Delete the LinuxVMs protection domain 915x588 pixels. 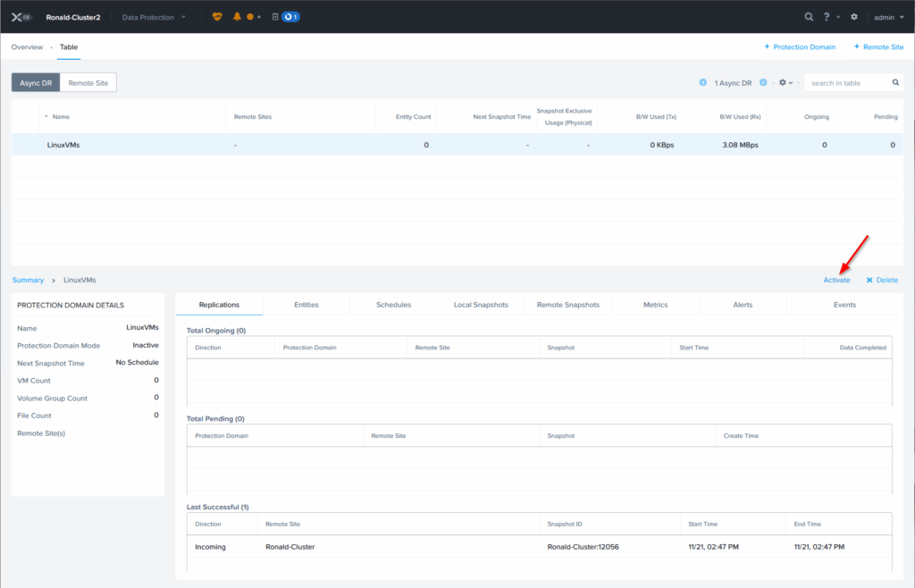pyautogui.click(x=882, y=280)
